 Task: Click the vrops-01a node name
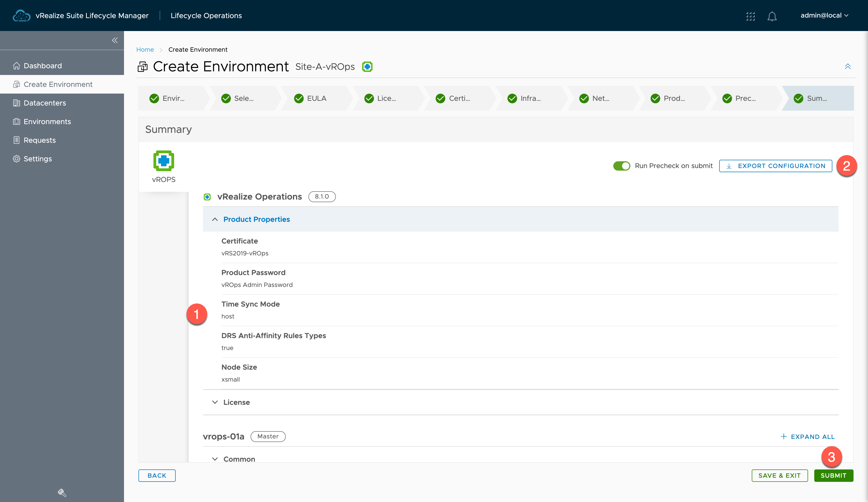223,437
